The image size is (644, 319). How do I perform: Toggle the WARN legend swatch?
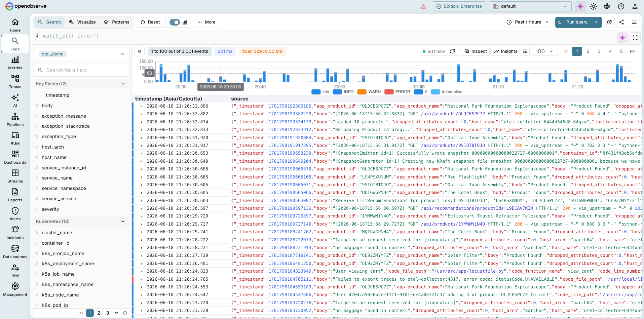[x=362, y=92]
